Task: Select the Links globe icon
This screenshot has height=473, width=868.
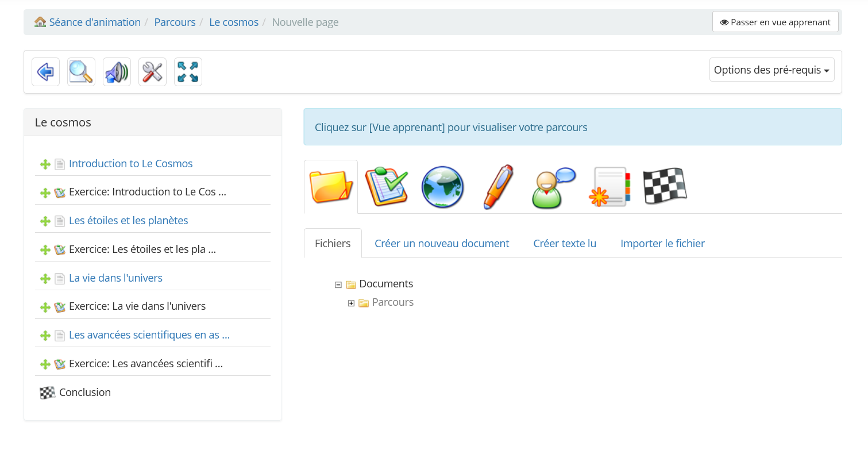Action: click(442, 186)
